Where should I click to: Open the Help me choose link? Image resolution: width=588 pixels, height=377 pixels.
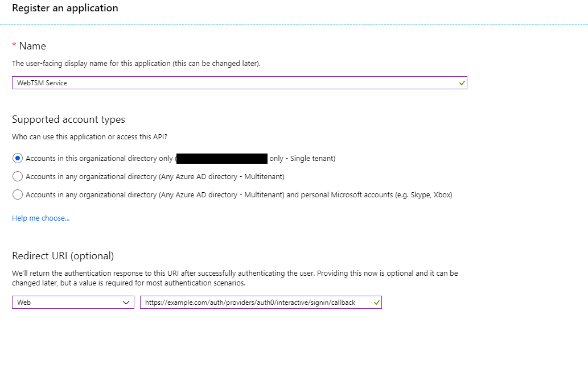point(41,218)
